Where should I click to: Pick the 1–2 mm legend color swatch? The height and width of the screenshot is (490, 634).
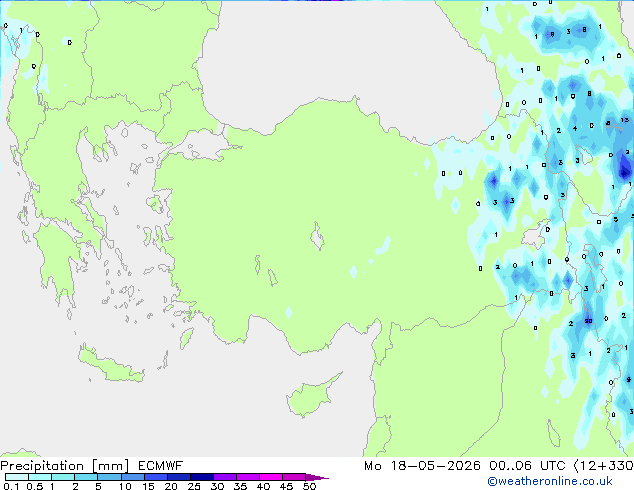pos(63,477)
